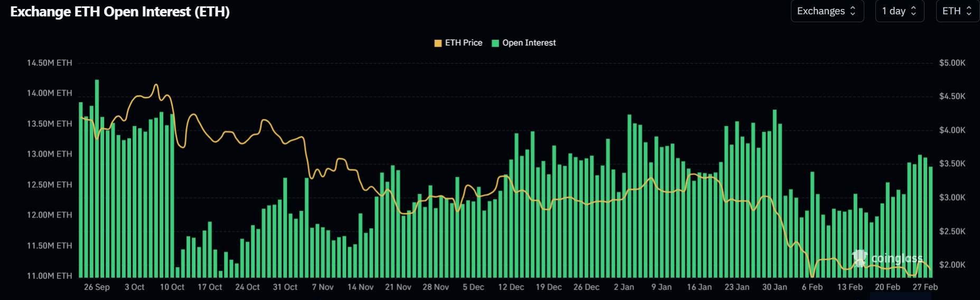The width and height of the screenshot is (980, 300).
Task: Click the green Open Interest legend square
Action: [x=496, y=43]
